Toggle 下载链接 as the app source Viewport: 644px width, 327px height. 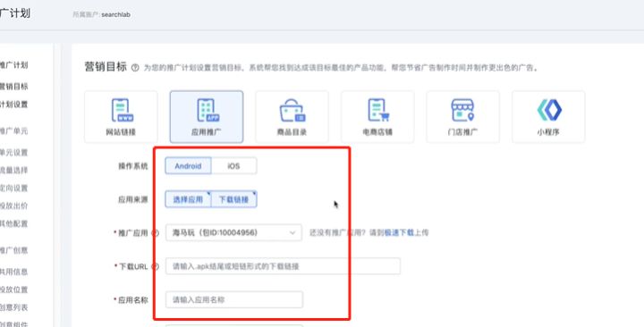coord(233,199)
